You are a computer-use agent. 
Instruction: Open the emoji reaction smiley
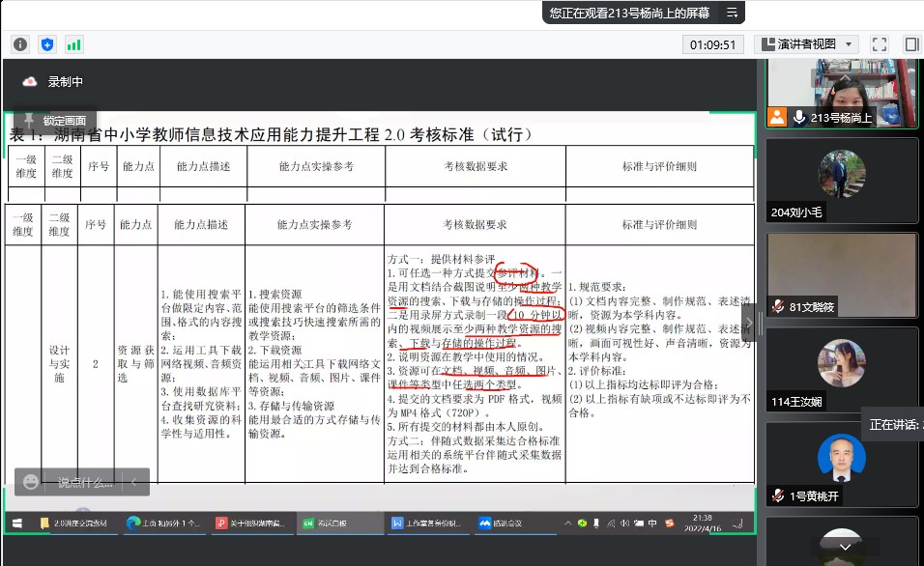(x=32, y=481)
